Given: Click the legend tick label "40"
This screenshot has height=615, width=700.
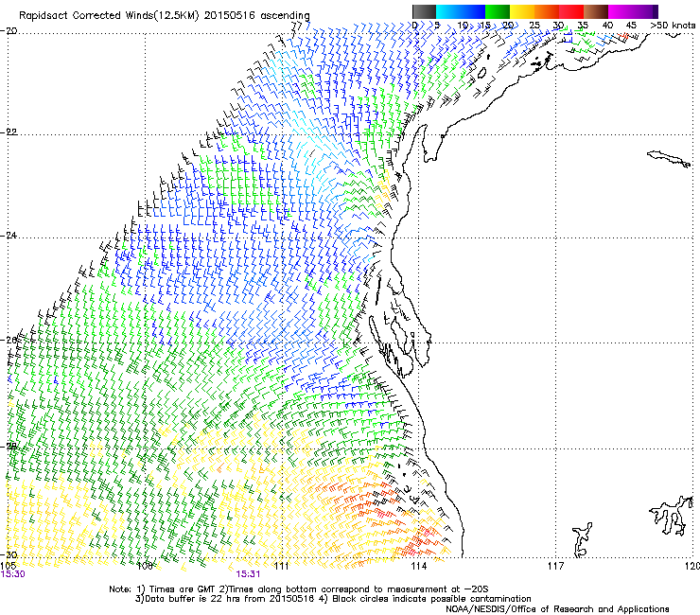Looking at the screenshot, I should click(x=607, y=26).
